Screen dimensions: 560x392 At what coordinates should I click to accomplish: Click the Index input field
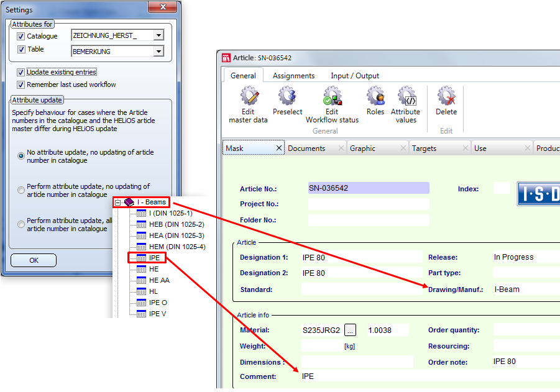502,188
